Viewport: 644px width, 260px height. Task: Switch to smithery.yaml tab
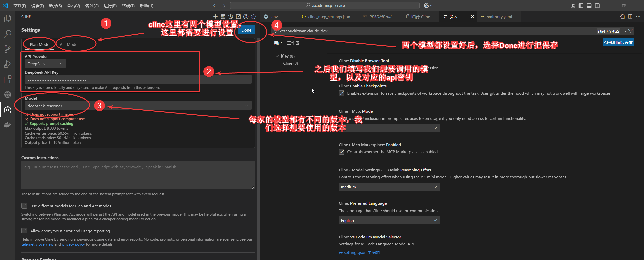click(x=499, y=17)
